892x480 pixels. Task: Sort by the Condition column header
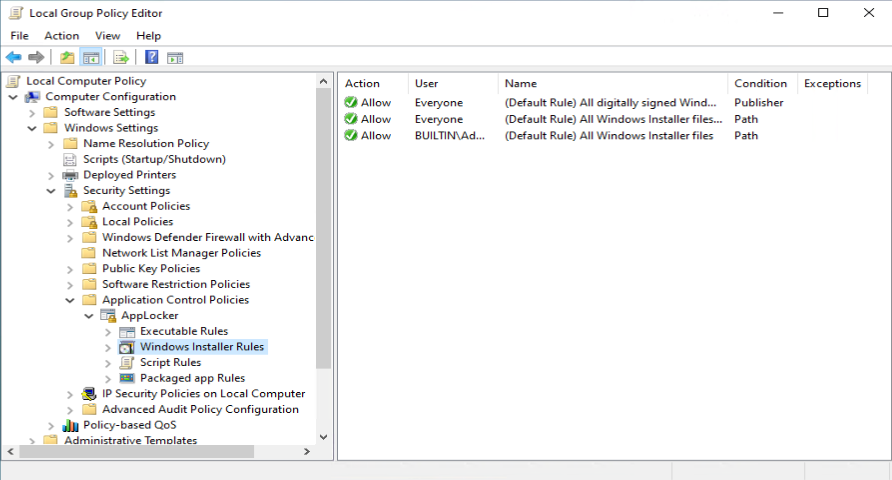pyautogui.click(x=762, y=84)
